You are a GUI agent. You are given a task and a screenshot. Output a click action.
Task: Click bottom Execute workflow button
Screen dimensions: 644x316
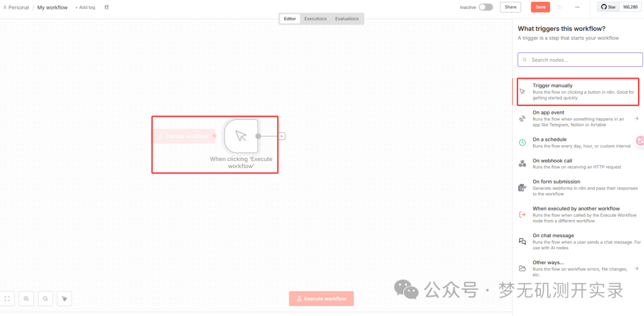321,299
